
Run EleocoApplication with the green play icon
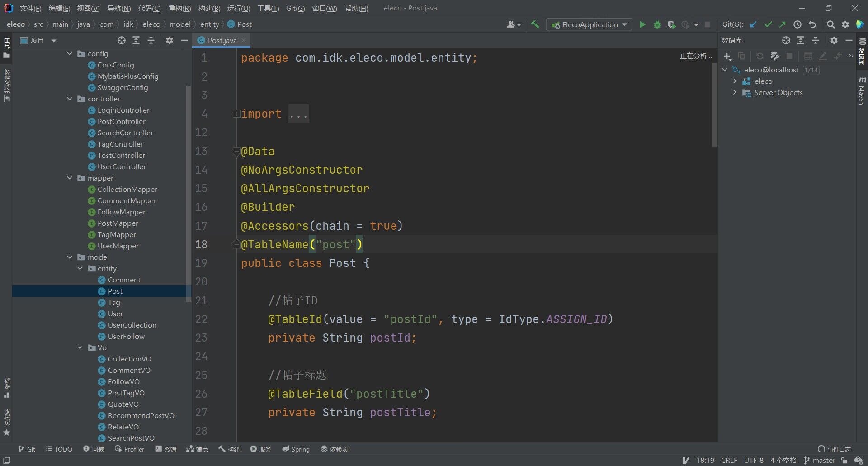pos(642,24)
